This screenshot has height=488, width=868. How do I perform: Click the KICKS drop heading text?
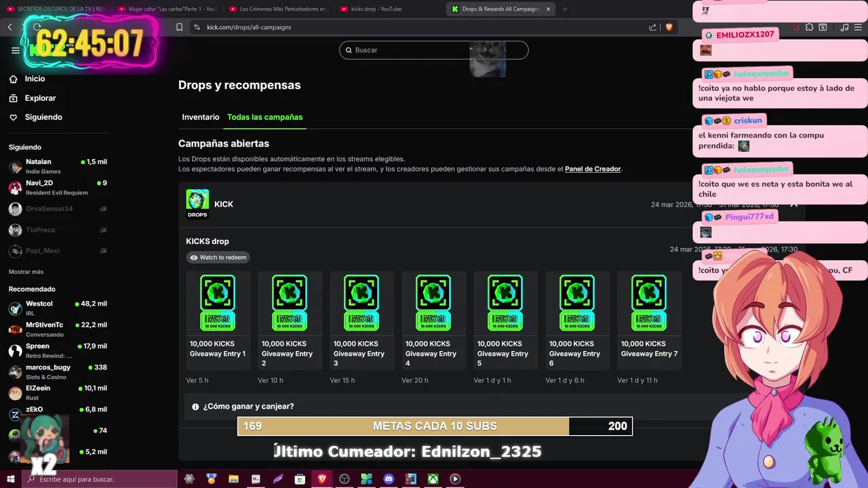(x=208, y=241)
